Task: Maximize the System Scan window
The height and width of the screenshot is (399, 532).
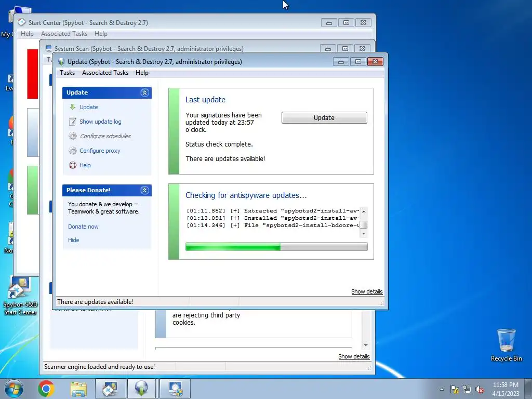Action: [x=345, y=49]
